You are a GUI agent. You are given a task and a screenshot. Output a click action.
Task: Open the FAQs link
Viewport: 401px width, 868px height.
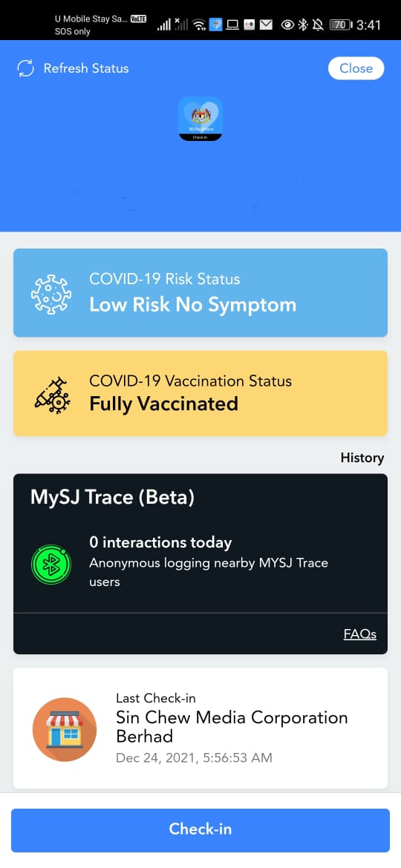(360, 634)
